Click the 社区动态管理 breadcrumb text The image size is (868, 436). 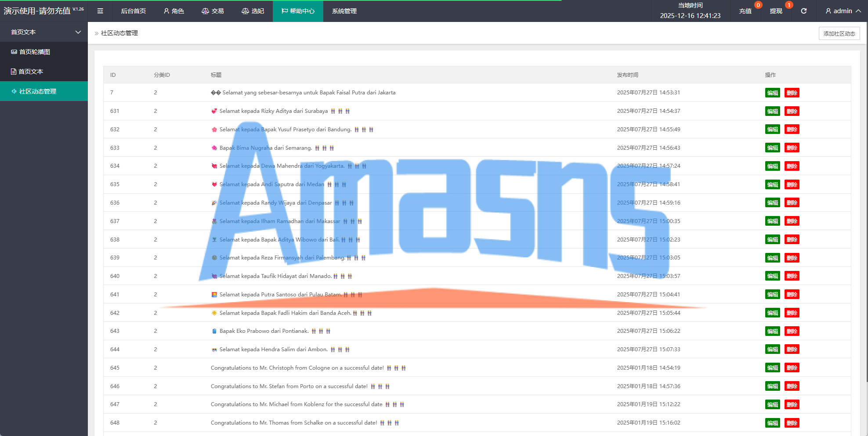point(119,33)
